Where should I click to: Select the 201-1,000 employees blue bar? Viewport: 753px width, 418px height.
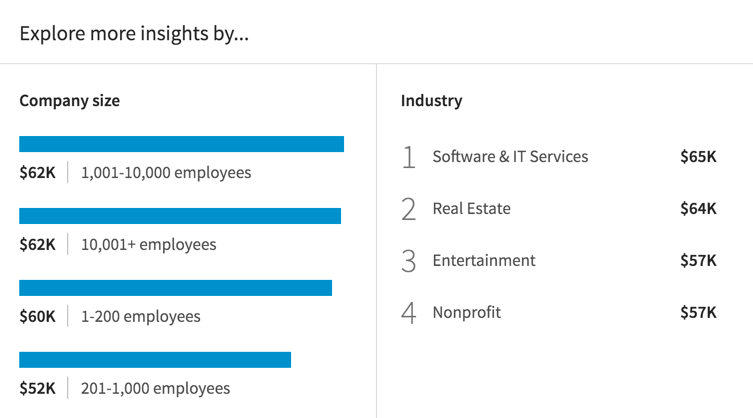click(x=155, y=360)
